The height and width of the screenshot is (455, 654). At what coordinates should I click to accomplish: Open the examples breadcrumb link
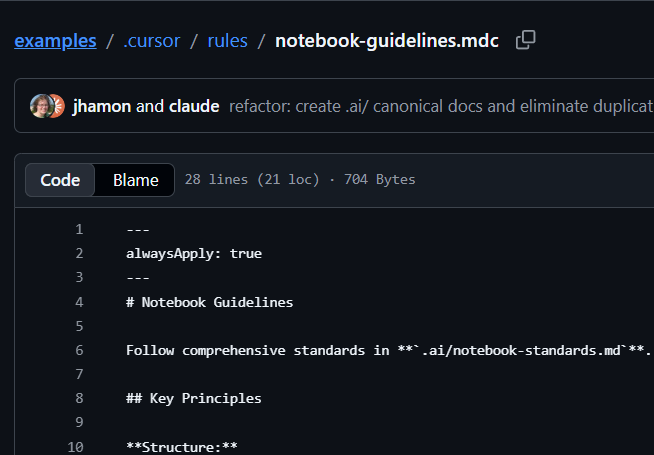click(55, 41)
